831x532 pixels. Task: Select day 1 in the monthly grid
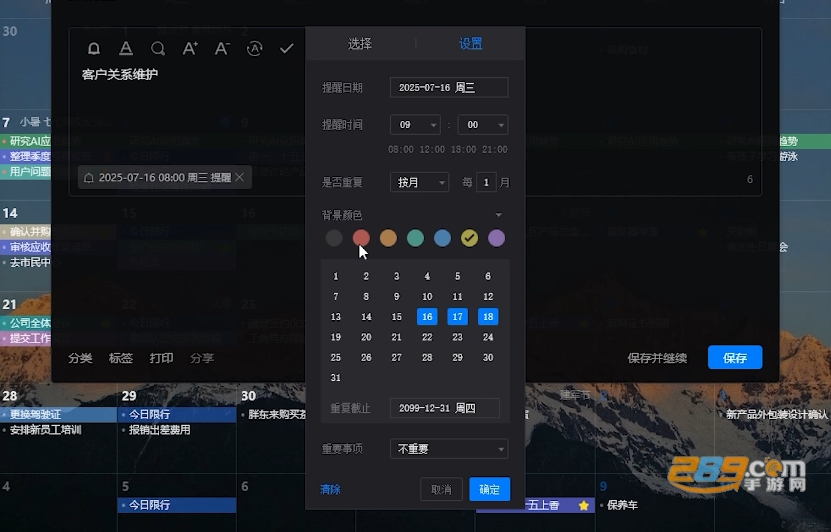[335, 276]
